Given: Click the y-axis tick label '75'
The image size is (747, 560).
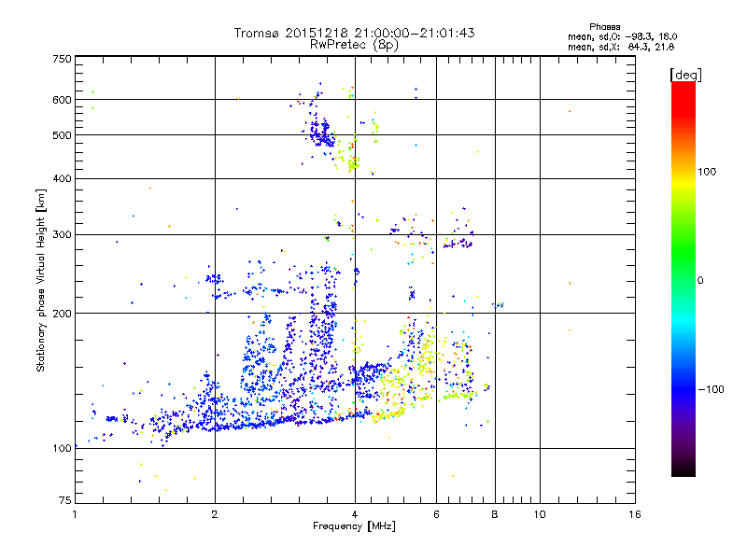Looking at the screenshot, I should click(65, 500).
